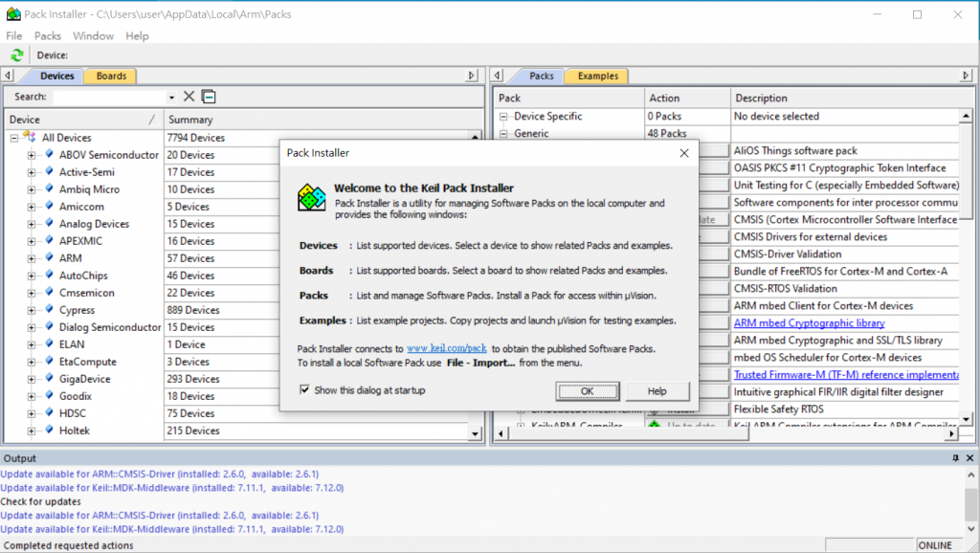Expand the Active-Semi node
Screen dimensions: 980x553
(32, 172)
